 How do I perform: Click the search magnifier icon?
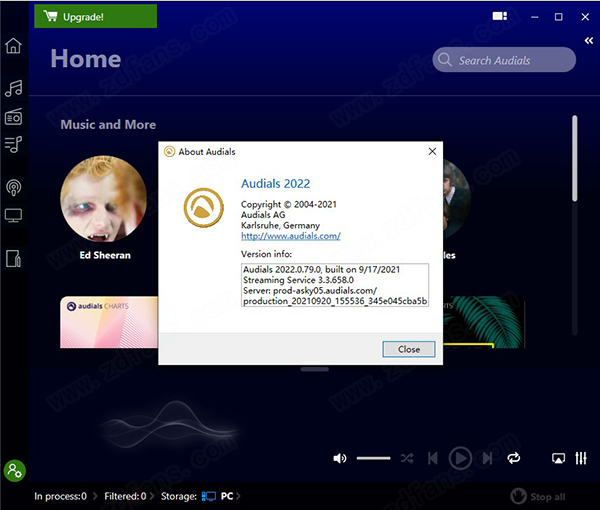(445, 60)
